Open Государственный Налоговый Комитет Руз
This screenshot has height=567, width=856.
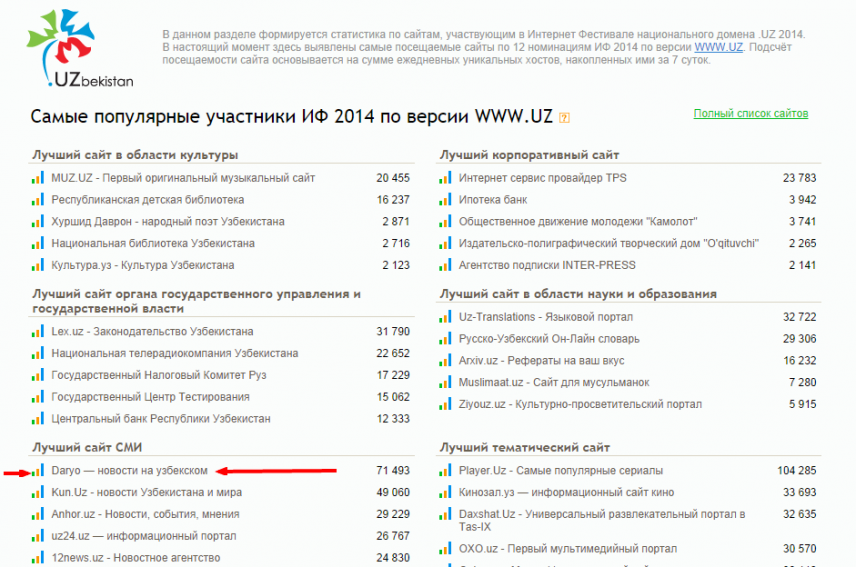point(159,375)
